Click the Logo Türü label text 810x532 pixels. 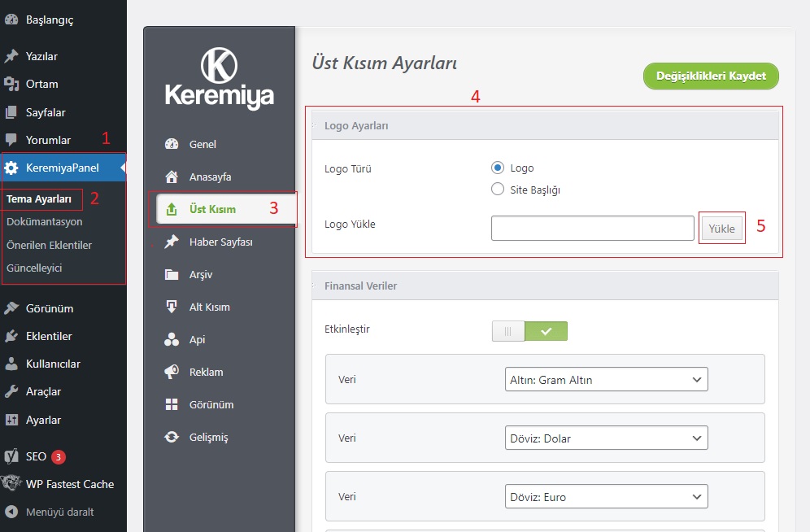coord(347,169)
